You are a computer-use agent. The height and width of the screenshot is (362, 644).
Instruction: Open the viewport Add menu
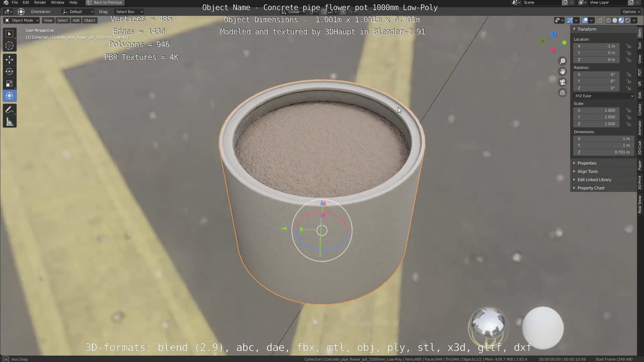point(76,20)
